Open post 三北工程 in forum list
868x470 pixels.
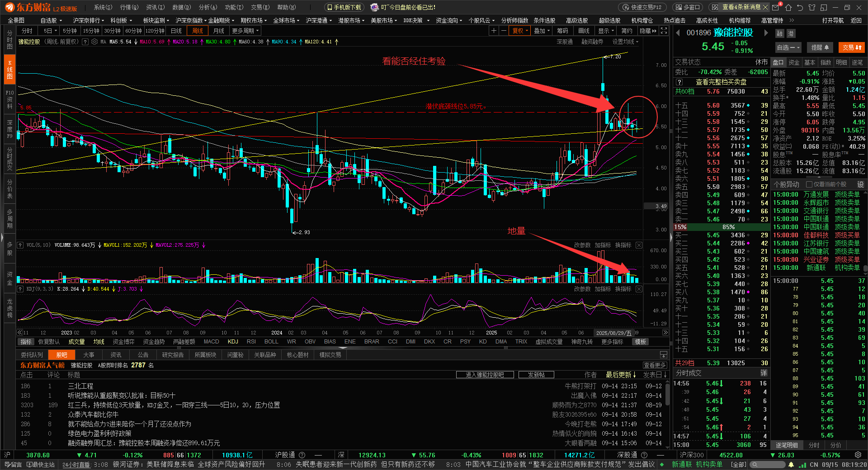point(80,386)
